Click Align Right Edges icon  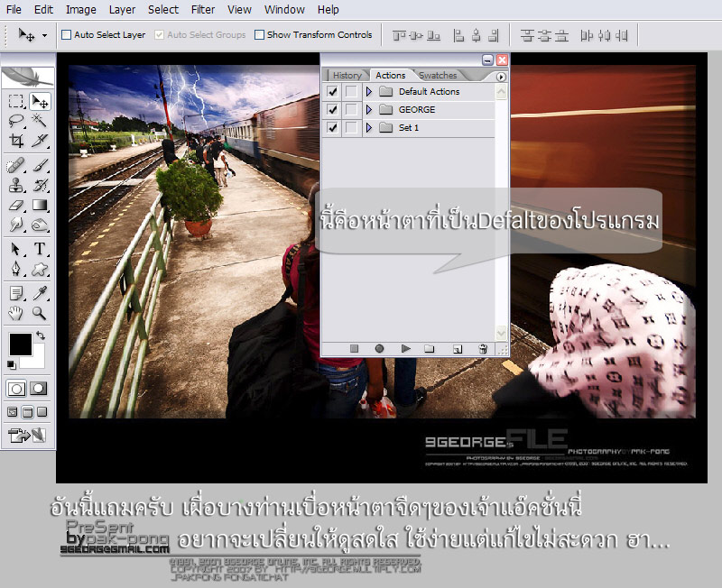coord(494,35)
